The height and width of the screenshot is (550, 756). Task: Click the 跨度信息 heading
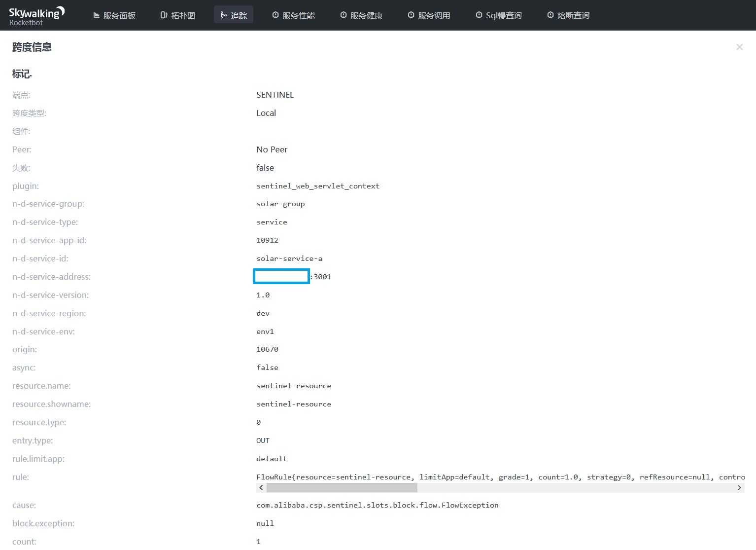pyautogui.click(x=32, y=47)
